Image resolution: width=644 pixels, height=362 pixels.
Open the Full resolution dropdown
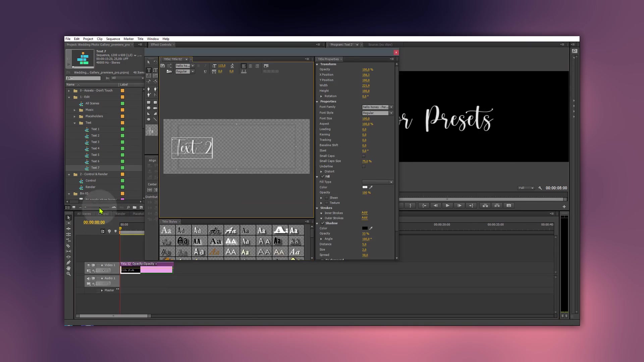pos(526,188)
